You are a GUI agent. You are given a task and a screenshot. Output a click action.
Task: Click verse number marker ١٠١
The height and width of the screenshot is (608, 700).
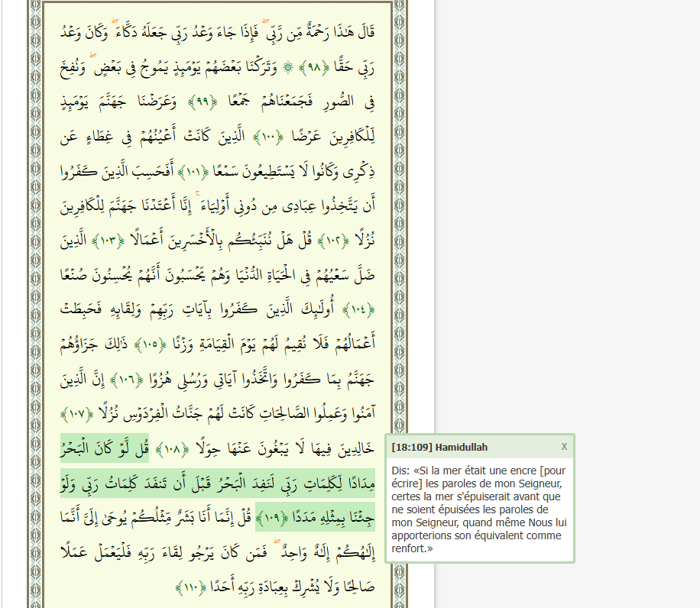tap(193, 171)
